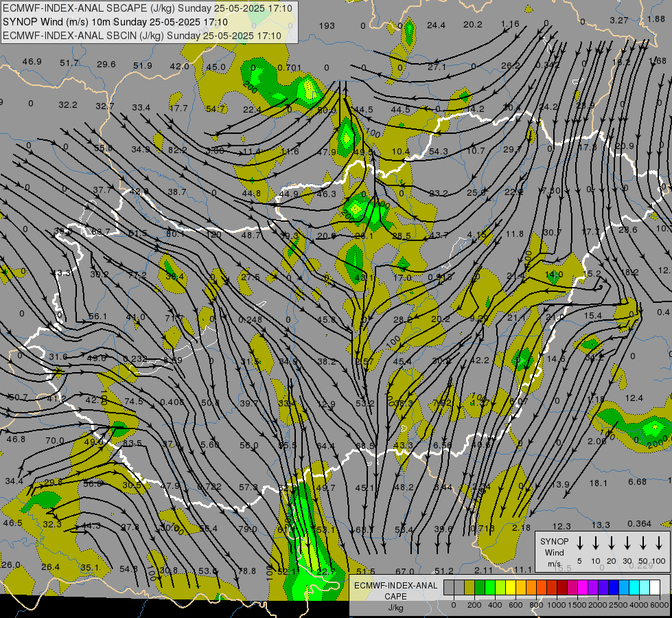Click the map value '12.4'
Viewport: 672px width, 618px height.
coord(634,398)
